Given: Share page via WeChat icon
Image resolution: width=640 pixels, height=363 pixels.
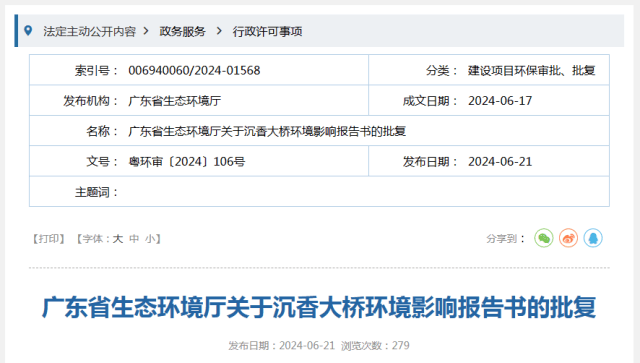Looking at the screenshot, I should click(544, 238).
